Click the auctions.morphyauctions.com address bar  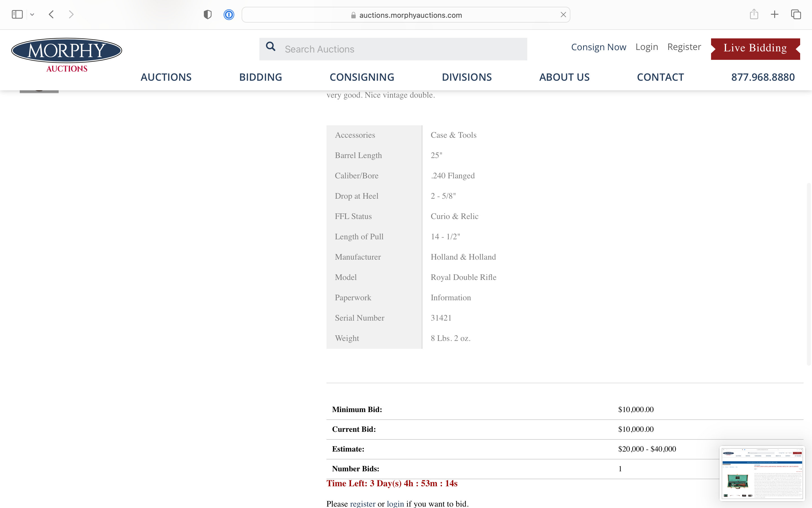point(406,15)
